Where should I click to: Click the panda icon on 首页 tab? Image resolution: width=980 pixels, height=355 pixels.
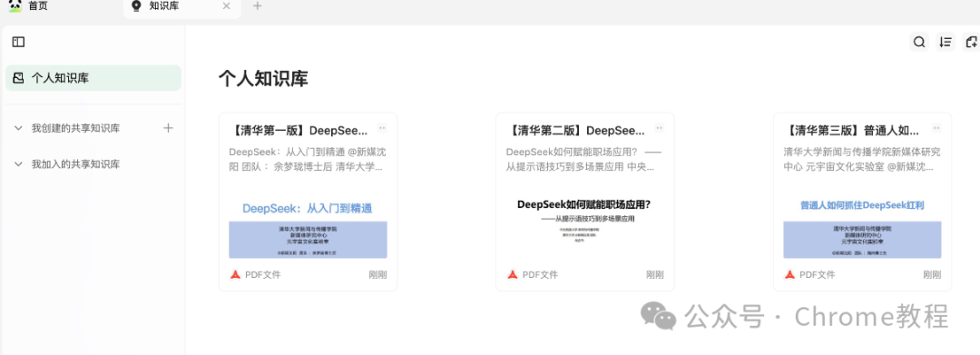coord(15,6)
